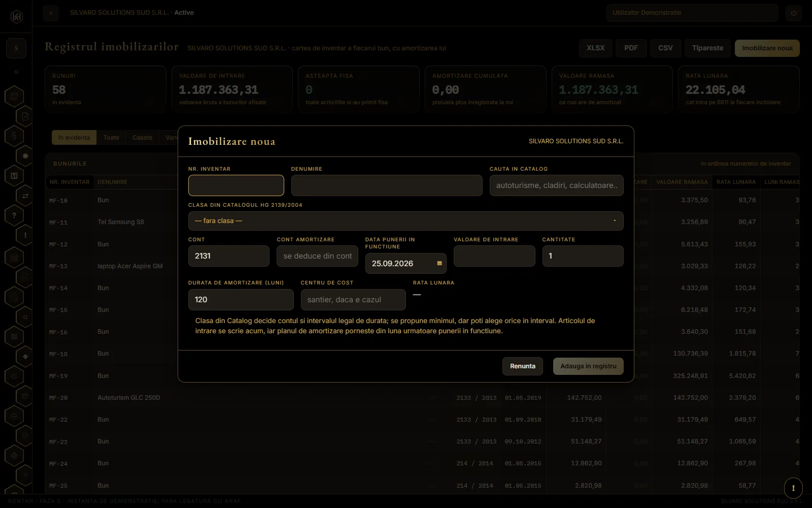The width and height of the screenshot is (812, 508).
Task: Click the Centru de cost field
Action: 353,300
